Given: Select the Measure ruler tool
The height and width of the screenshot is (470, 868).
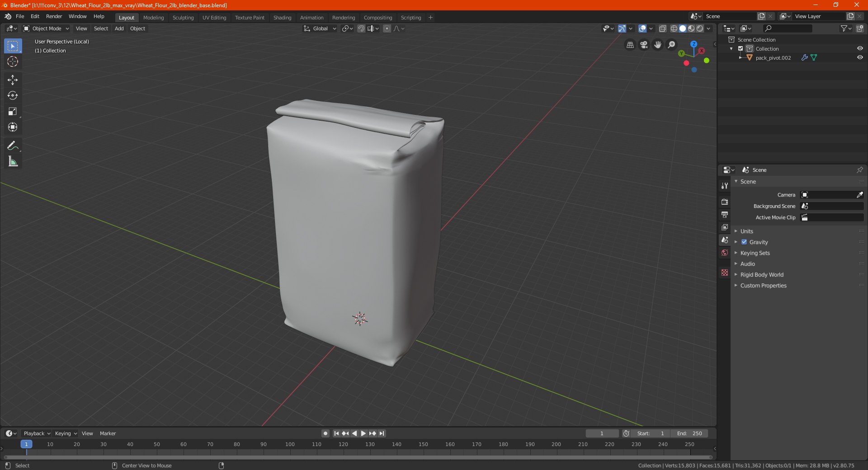Looking at the screenshot, I should 13,161.
